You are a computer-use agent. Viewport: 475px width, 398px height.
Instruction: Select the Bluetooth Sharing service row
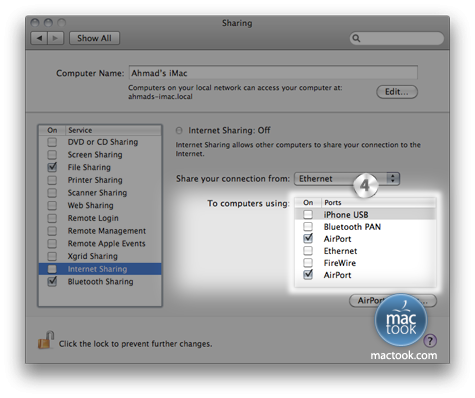100,282
